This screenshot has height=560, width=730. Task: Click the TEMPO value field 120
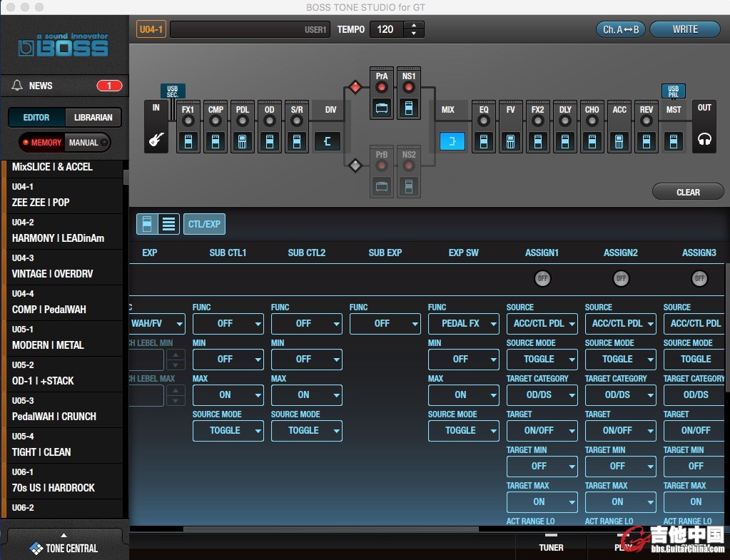click(387, 29)
